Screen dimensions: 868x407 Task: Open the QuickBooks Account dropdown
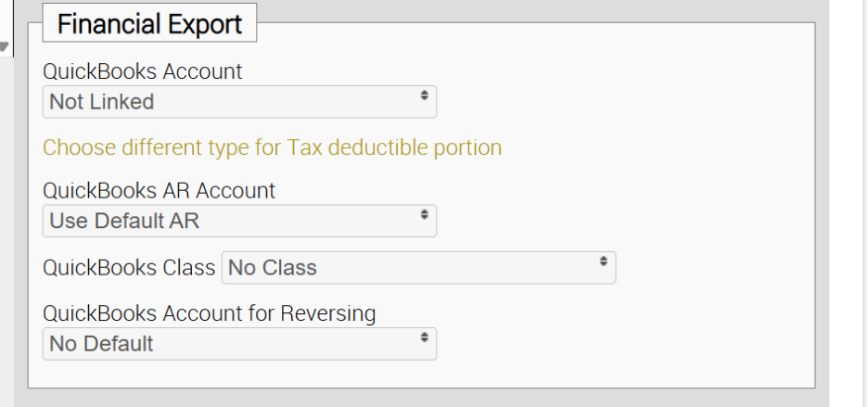pyautogui.click(x=239, y=102)
